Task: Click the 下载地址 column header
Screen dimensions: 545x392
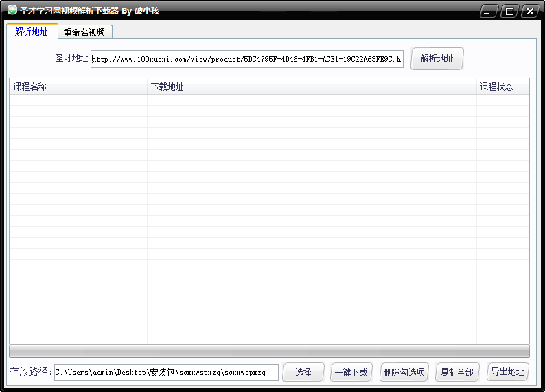Action: (x=311, y=87)
